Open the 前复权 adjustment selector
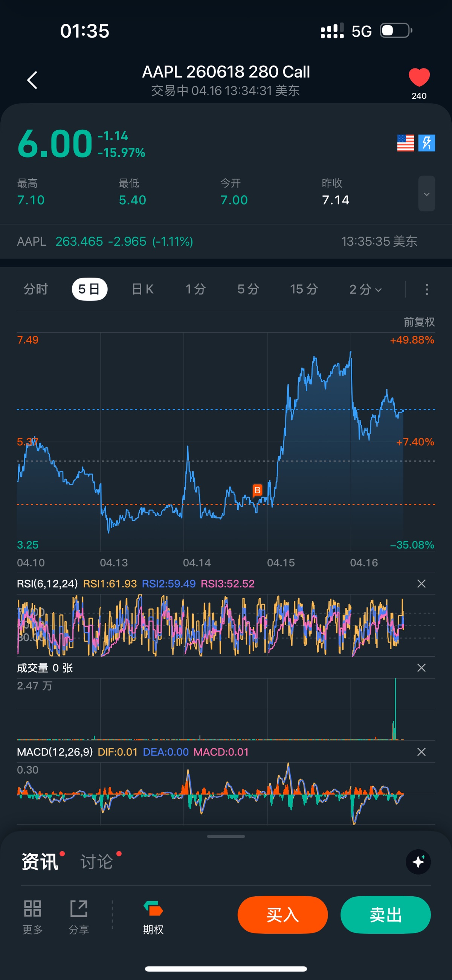This screenshot has width=452, height=980. pyautogui.click(x=419, y=322)
